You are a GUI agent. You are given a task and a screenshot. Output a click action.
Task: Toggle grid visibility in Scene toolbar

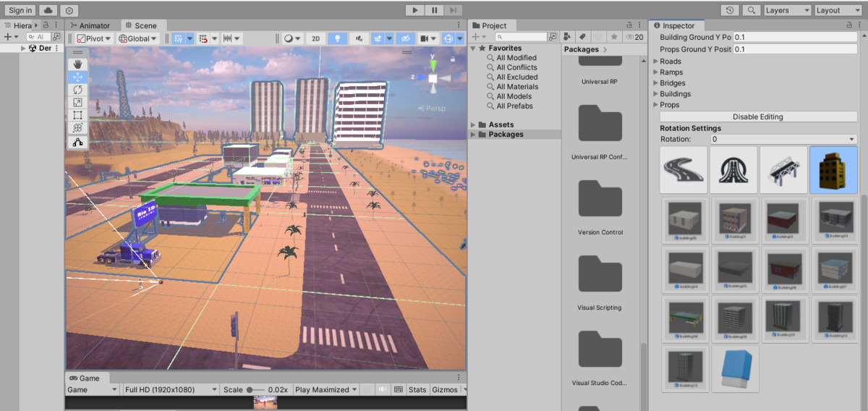click(x=178, y=38)
